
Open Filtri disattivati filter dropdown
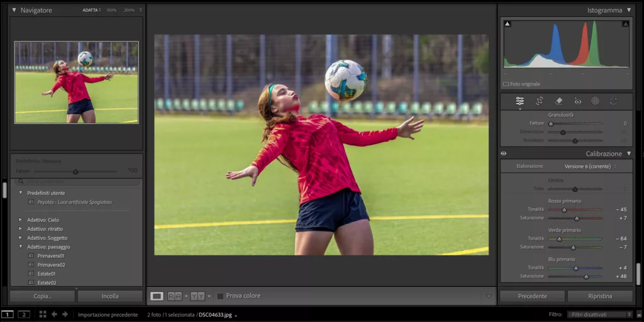pyautogui.click(x=599, y=314)
